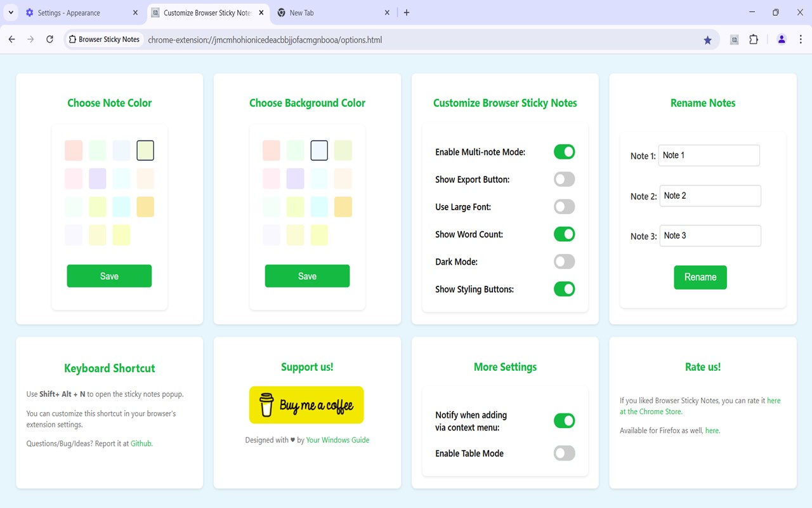Viewport: 812px width, 508px height.
Task: Focus the Note 3 name field
Action: click(710, 236)
